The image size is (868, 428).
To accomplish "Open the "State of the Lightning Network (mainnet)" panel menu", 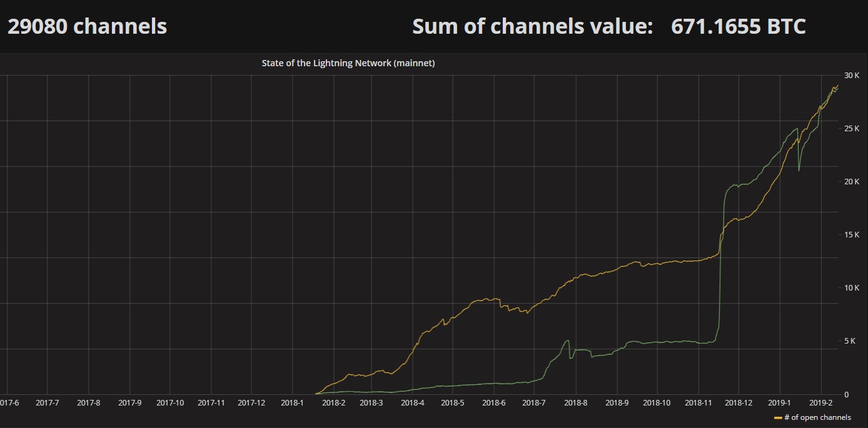I will (348, 62).
